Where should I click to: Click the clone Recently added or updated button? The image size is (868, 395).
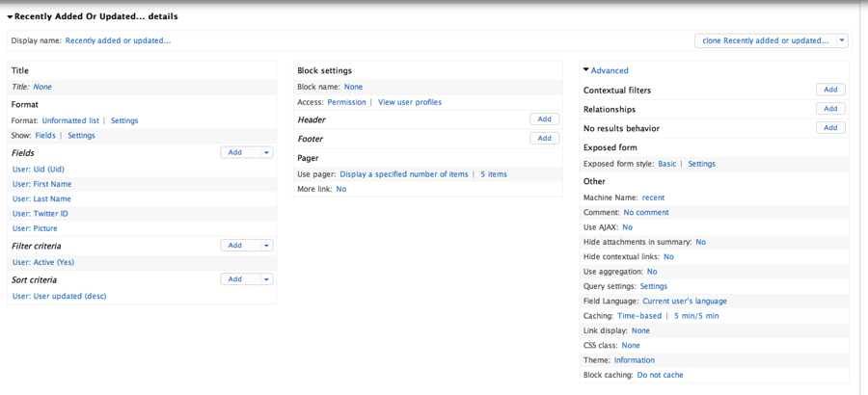point(766,40)
